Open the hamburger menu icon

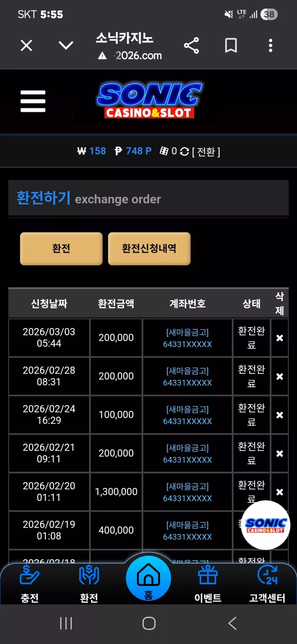pos(33,101)
